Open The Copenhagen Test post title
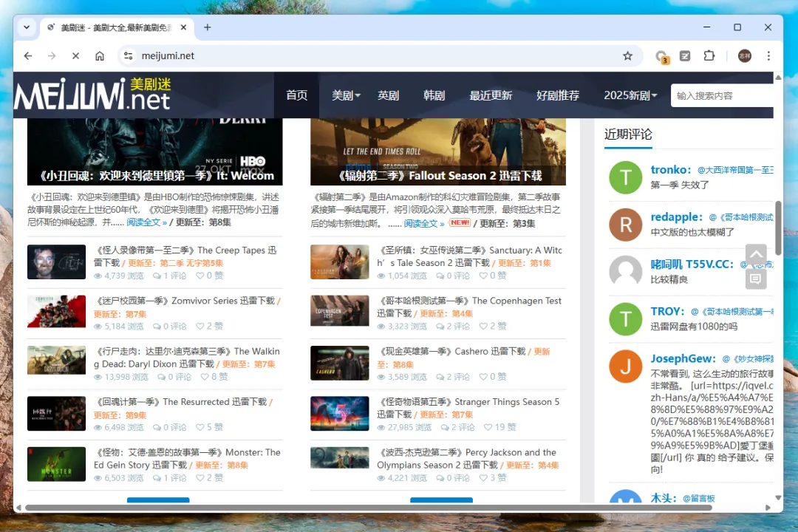Viewport: 798px width, 532px height. 468,307
